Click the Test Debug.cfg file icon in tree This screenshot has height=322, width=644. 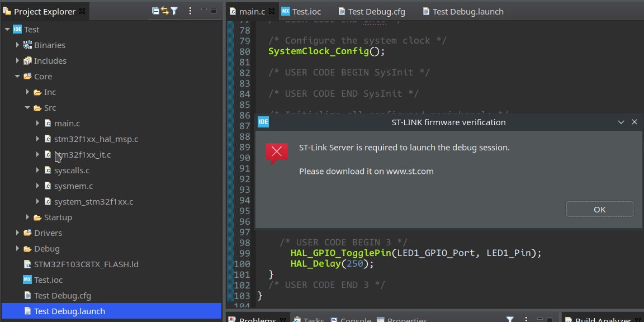coord(27,295)
